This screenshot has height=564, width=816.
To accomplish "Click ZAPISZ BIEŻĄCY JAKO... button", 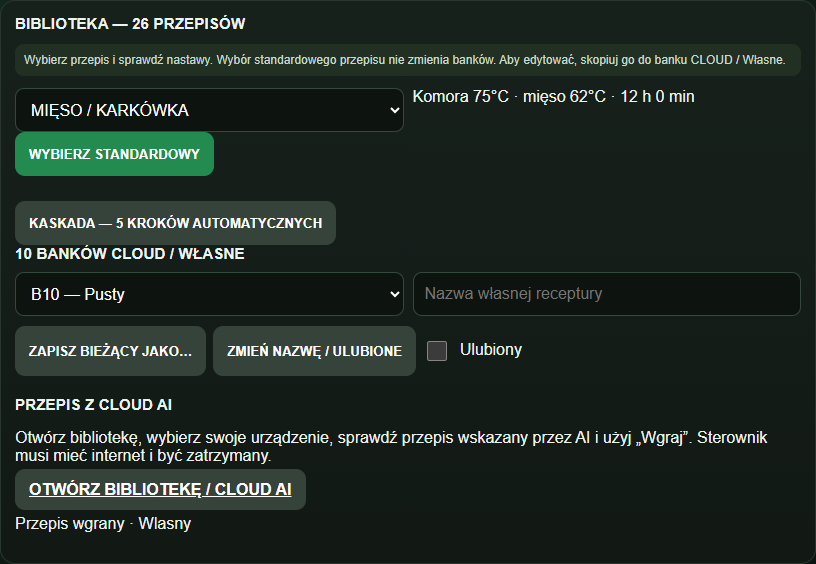I will (x=110, y=351).
